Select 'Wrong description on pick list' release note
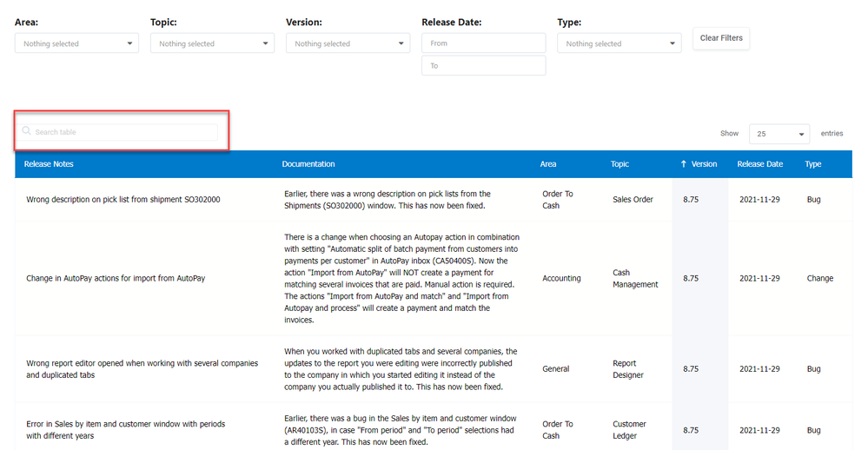The width and height of the screenshot is (868, 450). coord(123,199)
